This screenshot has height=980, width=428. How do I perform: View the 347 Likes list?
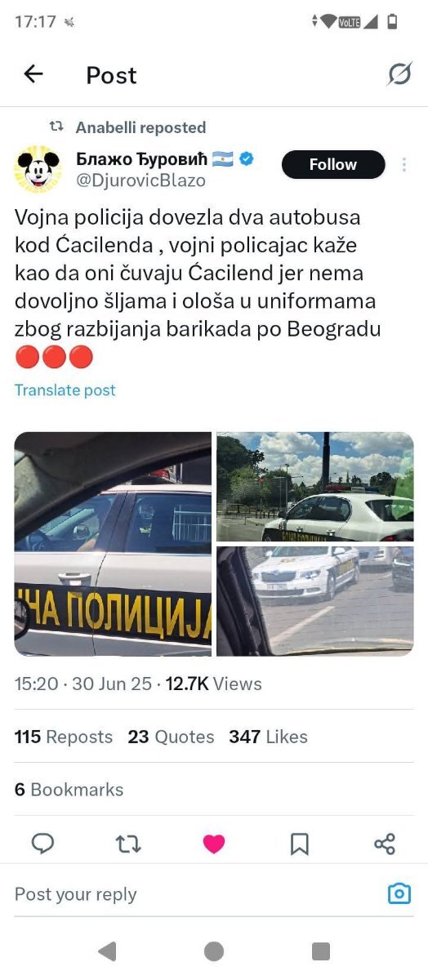268,737
